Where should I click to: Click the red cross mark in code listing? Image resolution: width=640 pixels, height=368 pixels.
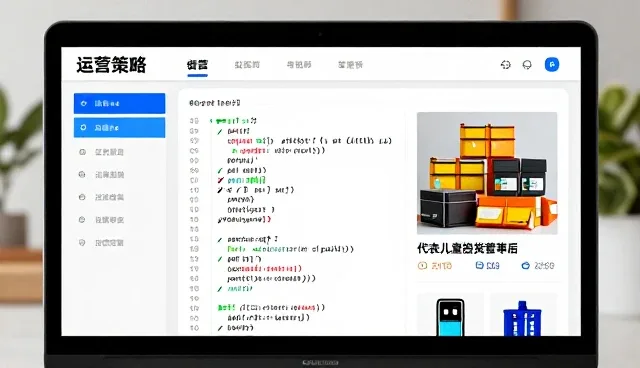coord(221,180)
